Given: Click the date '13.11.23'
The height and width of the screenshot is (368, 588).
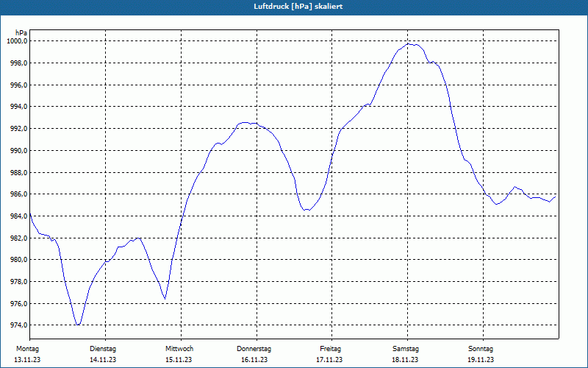Looking at the screenshot, I should [x=27, y=360].
